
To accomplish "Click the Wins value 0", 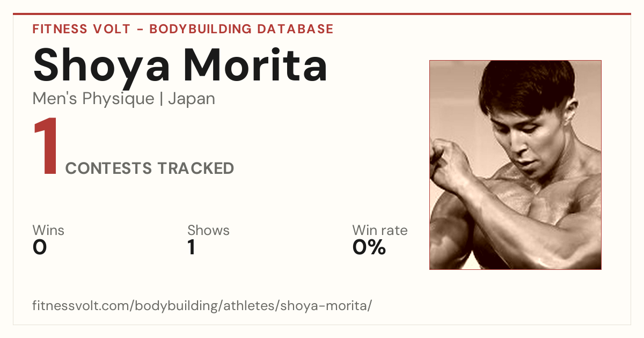I will (40, 247).
